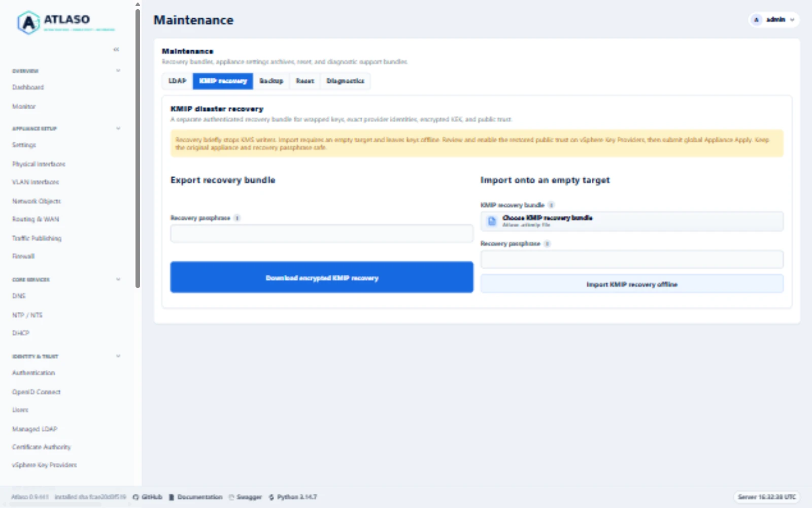Viewport: 812px width, 508px height.
Task: Click the info icon beside KMIP recovery bundle
Action: coord(551,205)
